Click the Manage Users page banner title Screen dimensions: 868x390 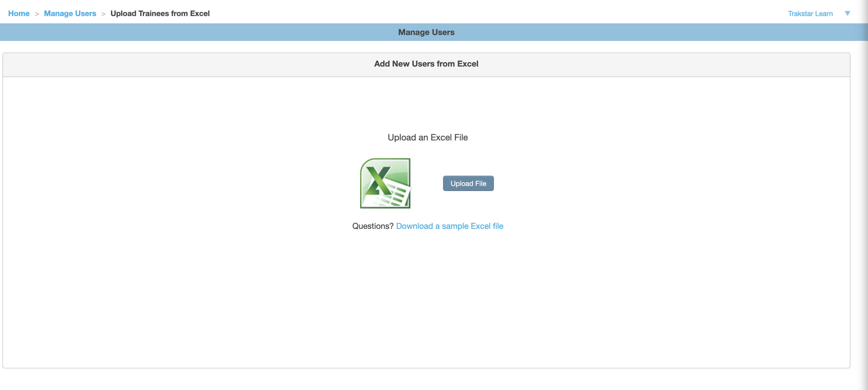426,32
